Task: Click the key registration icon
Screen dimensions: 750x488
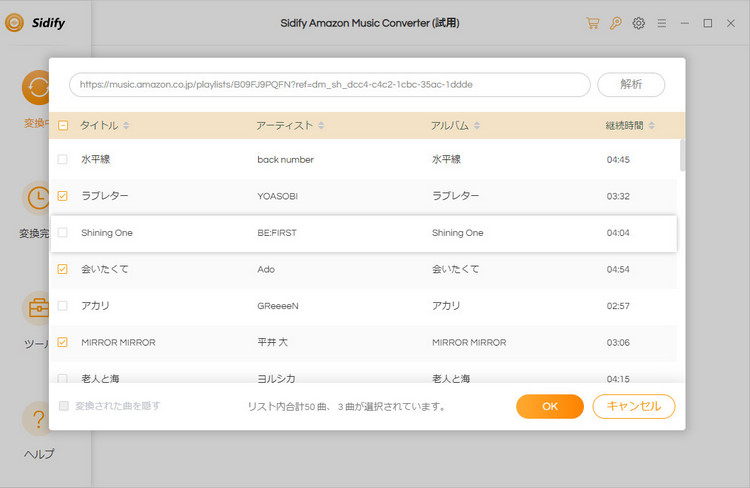Action: [x=616, y=23]
